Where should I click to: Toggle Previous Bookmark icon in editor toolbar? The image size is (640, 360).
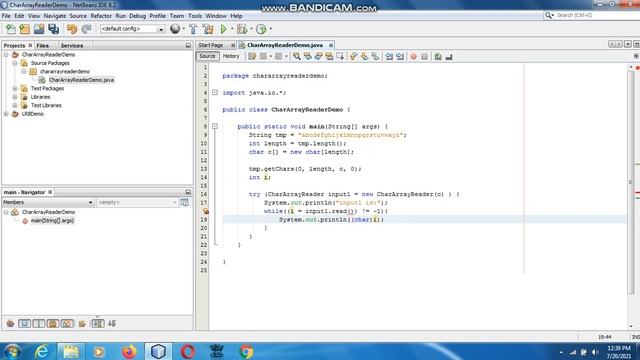(x=353, y=56)
